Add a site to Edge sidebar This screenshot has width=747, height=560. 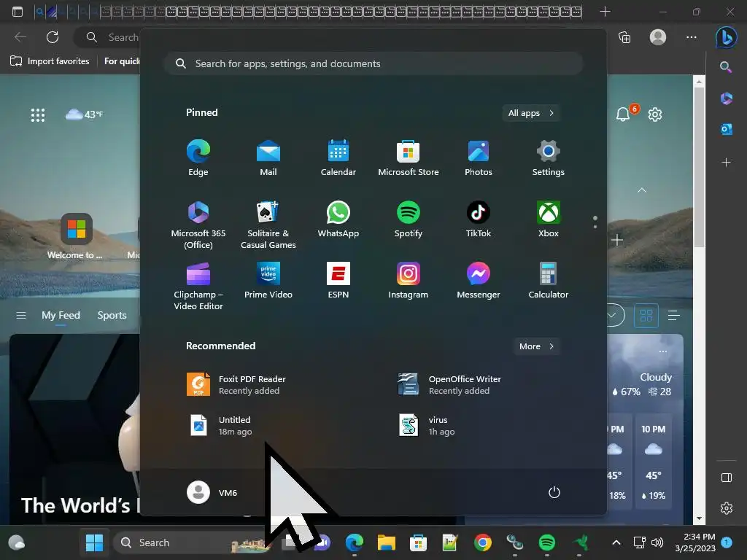tap(726, 163)
